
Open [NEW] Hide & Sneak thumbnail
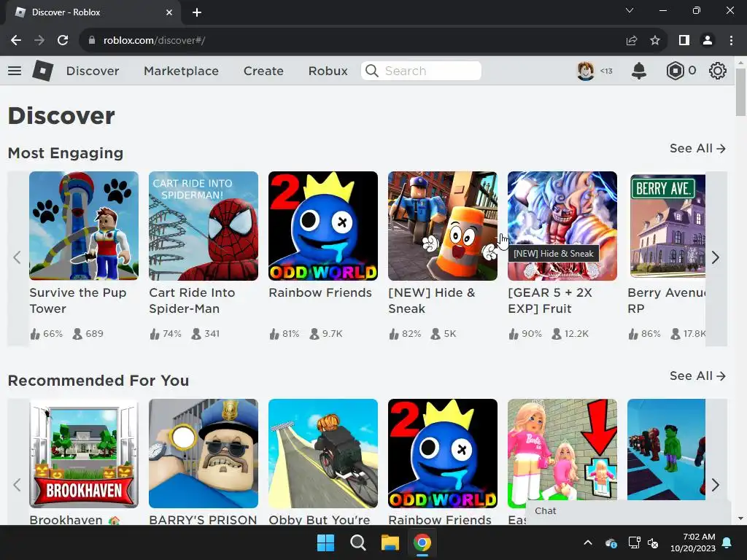[x=443, y=226]
